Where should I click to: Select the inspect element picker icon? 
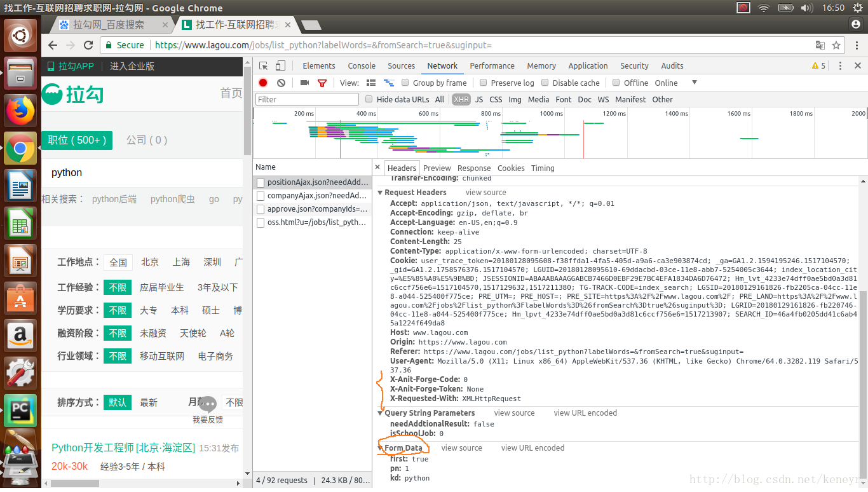pyautogui.click(x=264, y=66)
